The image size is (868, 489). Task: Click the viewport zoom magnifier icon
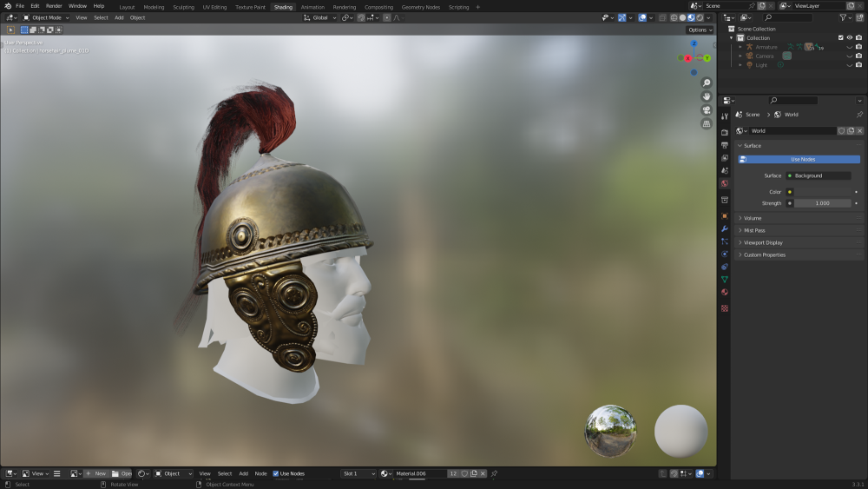coord(707,83)
